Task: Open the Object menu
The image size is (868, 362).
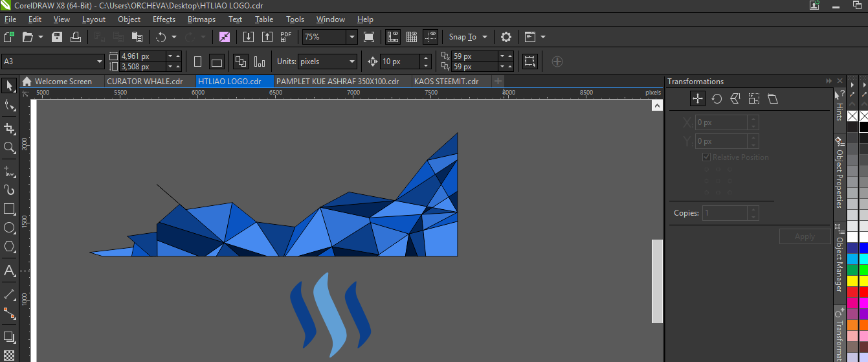Action: click(129, 19)
